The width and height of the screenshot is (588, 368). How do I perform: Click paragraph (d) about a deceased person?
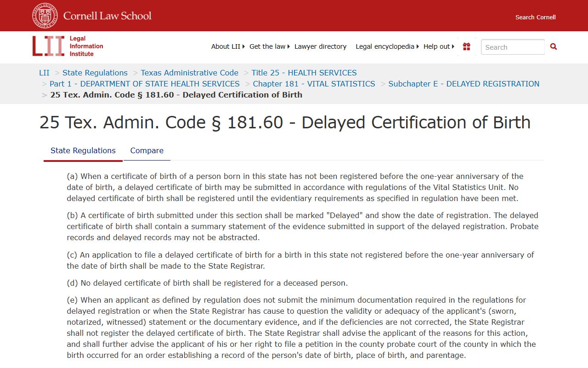click(x=207, y=283)
